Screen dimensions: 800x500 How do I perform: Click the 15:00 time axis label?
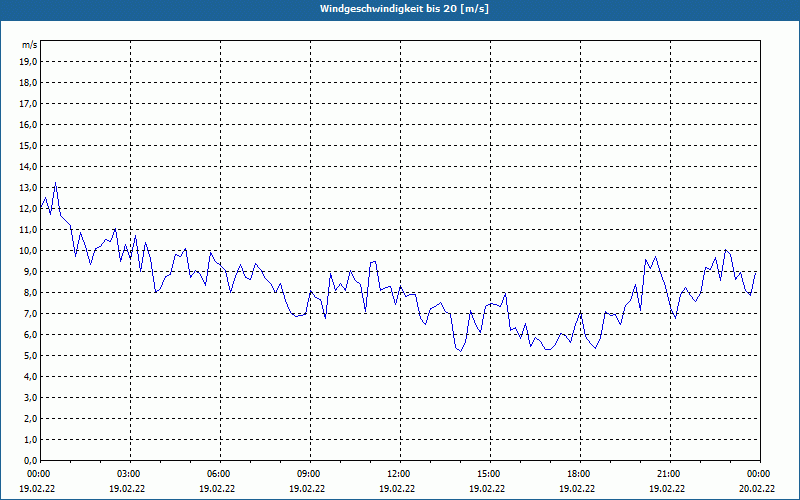pyautogui.click(x=490, y=474)
